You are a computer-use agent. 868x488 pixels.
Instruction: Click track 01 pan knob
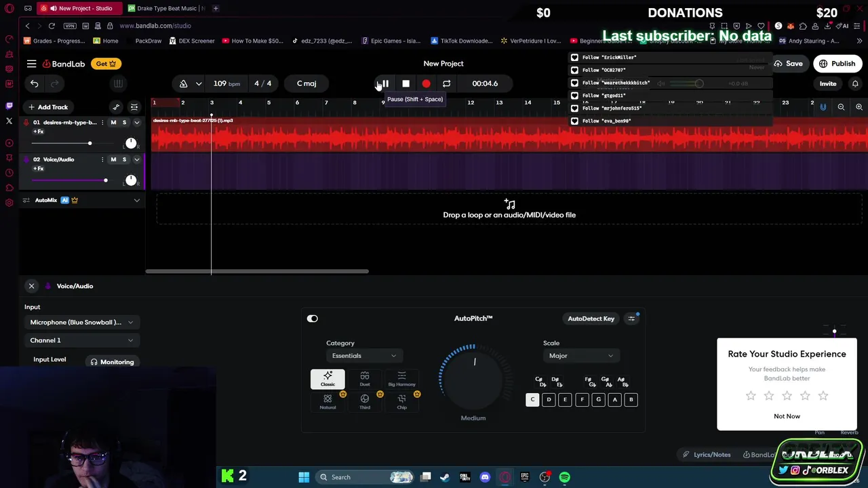coord(131,143)
